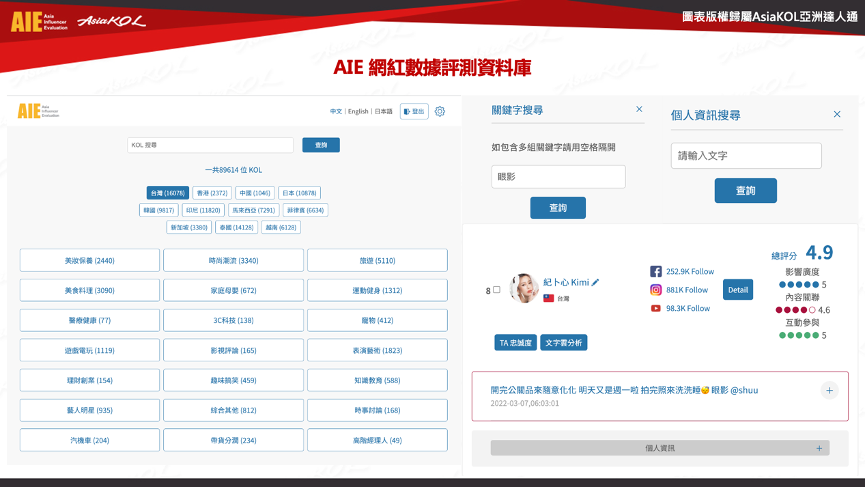Select the 泰國 (14128) region tab
Screen dimensions: 866x487
coord(236,227)
